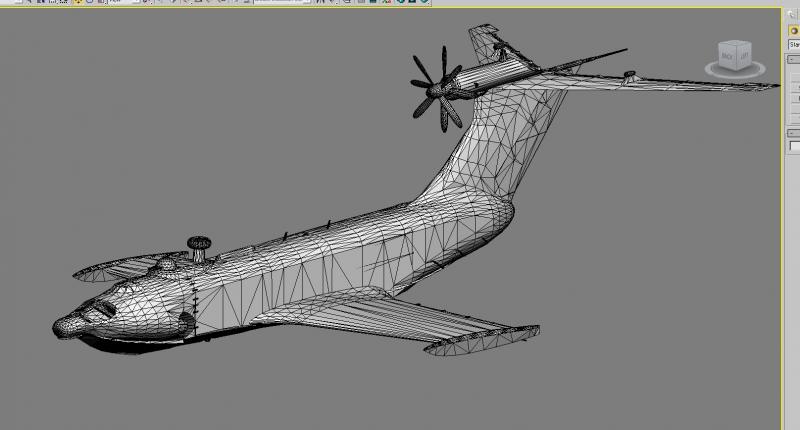Screen dimensions: 800x430
Task: Click the teal render icon at toolbar end
Action: [424, 2]
